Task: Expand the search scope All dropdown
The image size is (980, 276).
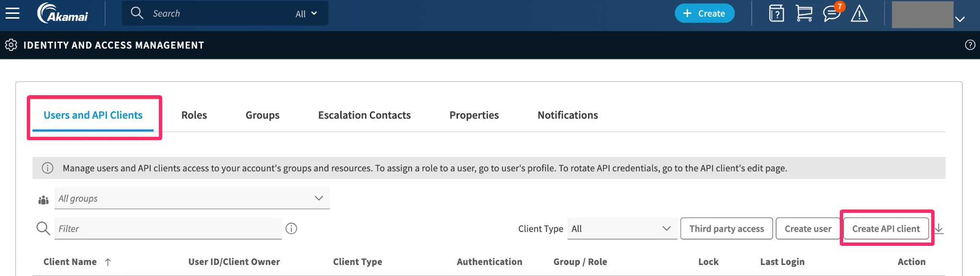Action: 306,14
